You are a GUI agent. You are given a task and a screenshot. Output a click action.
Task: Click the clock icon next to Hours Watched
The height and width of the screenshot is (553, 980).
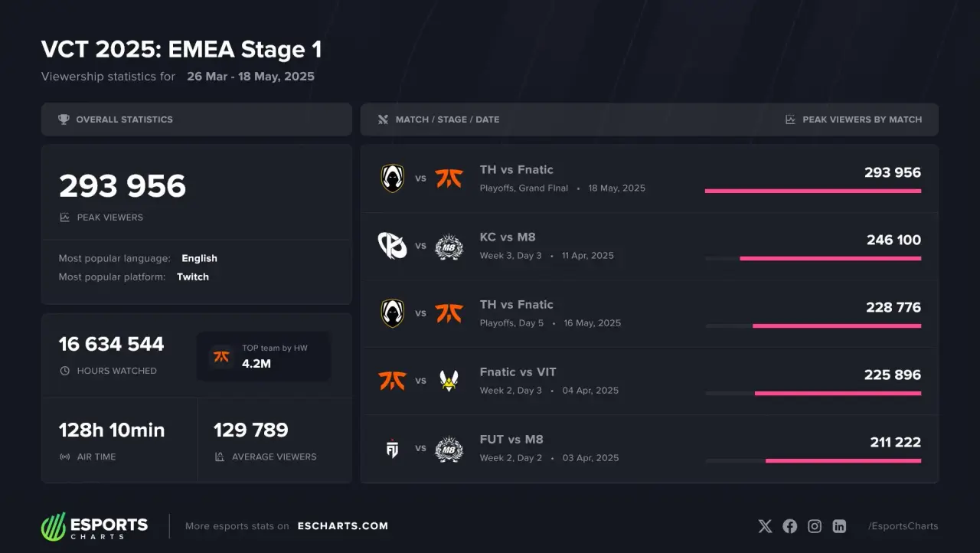64,371
